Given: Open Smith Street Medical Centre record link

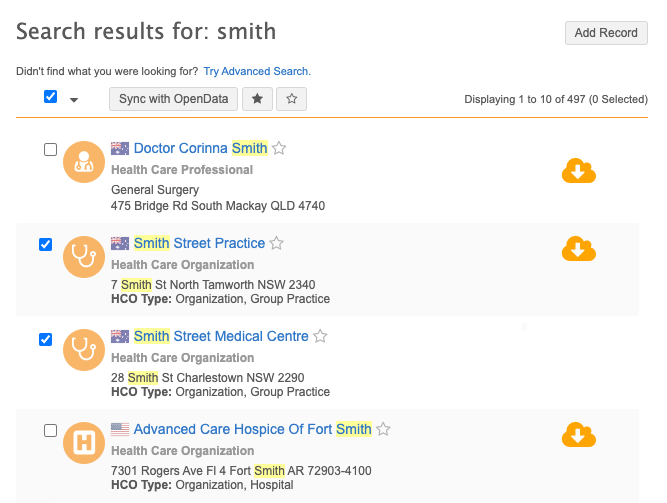Looking at the screenshot, I should [x=221, y=336].
